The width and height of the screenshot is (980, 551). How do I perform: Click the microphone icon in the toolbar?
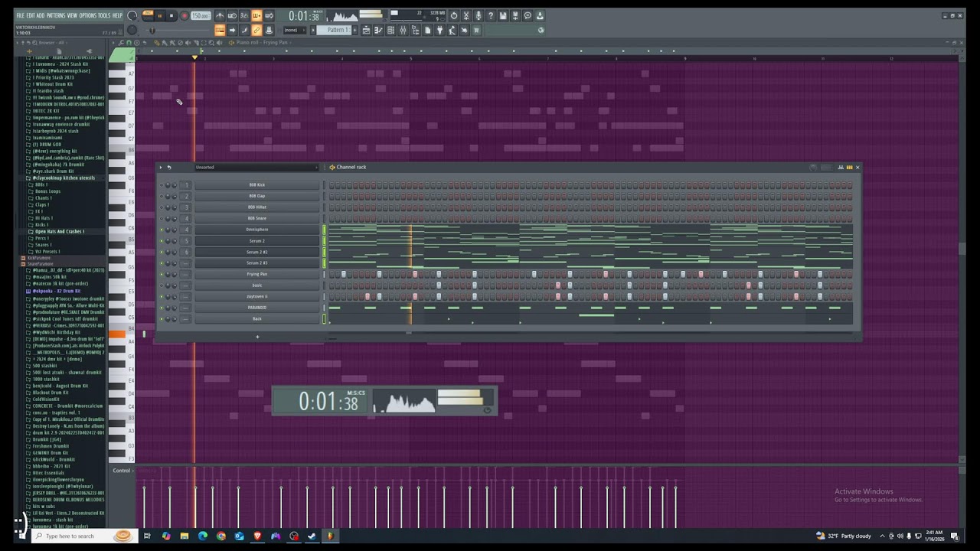pyautogui.click(x=479, y=15)
